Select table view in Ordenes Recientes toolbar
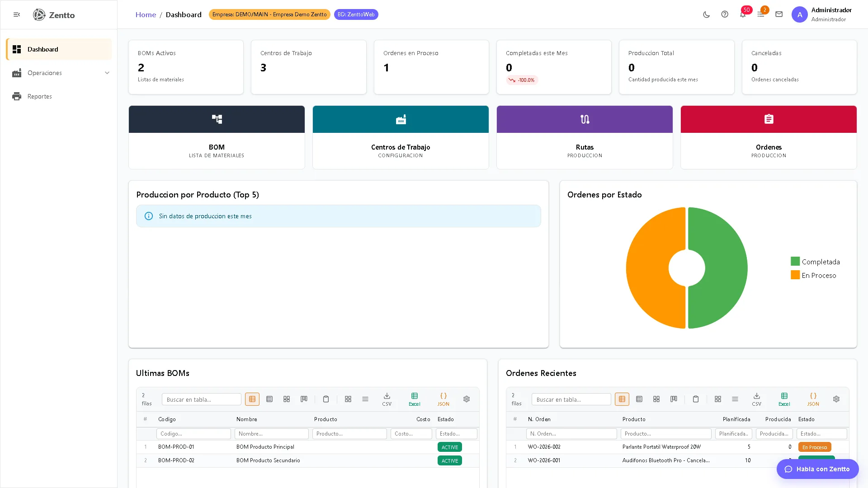 pos(622,399)
